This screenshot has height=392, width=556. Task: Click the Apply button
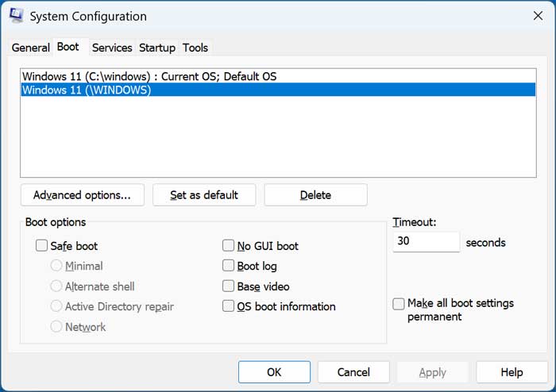[433, 372]
